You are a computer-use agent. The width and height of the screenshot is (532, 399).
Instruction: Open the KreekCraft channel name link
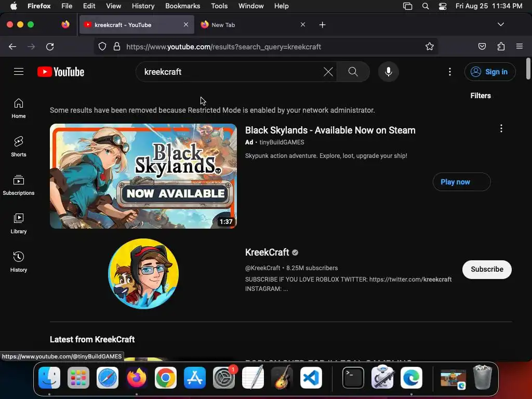(x=267, y=252)
